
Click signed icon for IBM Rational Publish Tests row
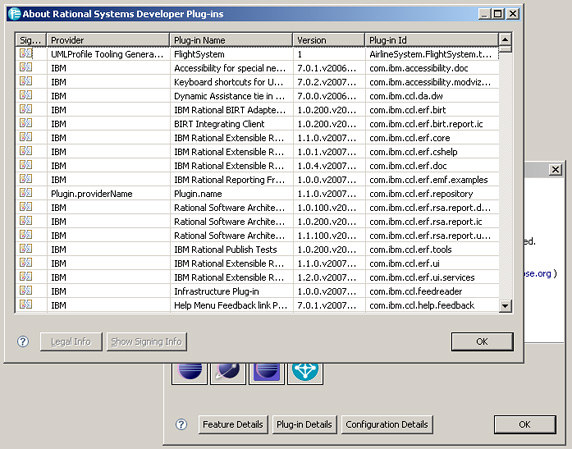(x=26, y=249)
